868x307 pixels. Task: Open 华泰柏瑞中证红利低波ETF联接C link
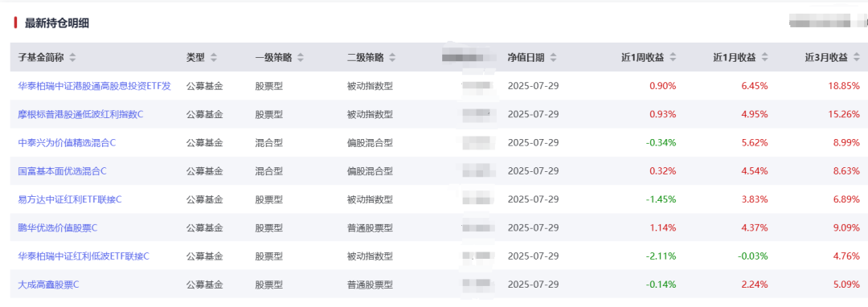(x=84, y=256)
